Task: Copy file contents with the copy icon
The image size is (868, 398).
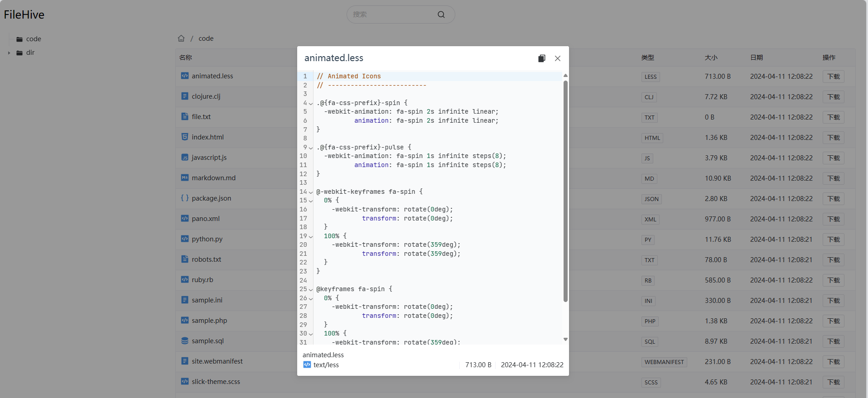Action: [x=541, y=58]
